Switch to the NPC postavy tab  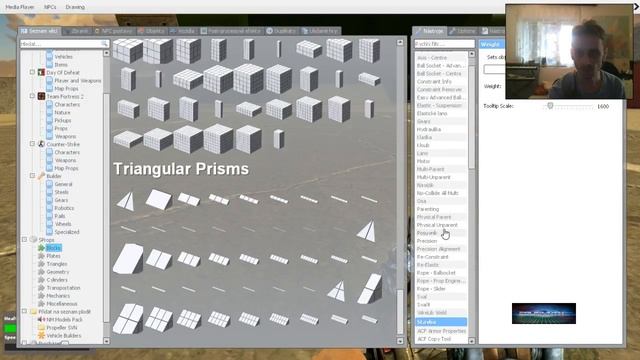point(113,31)
